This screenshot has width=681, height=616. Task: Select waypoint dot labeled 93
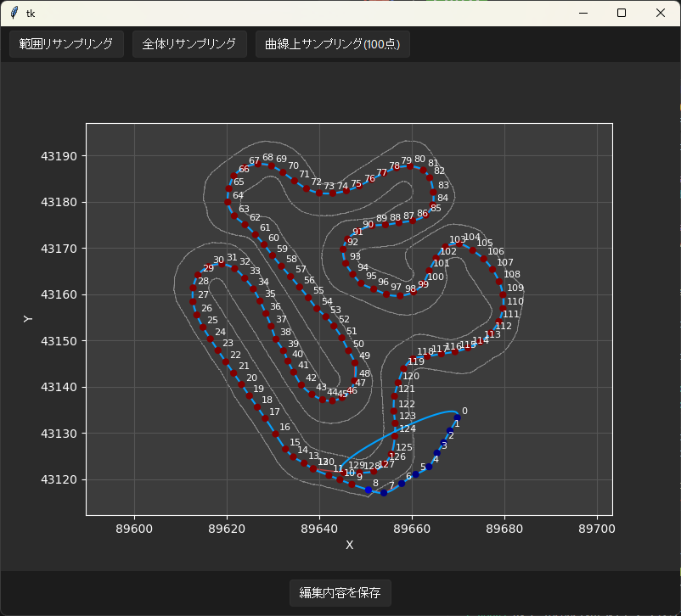pos(346,264)
